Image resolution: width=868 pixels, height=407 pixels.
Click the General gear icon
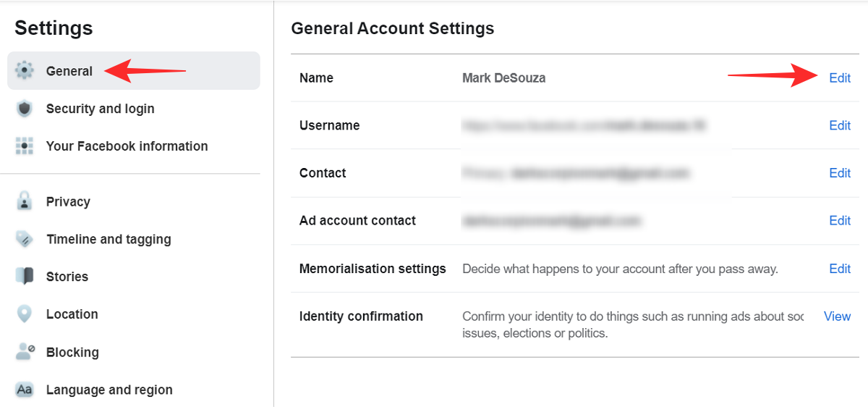tap(25, 71)
